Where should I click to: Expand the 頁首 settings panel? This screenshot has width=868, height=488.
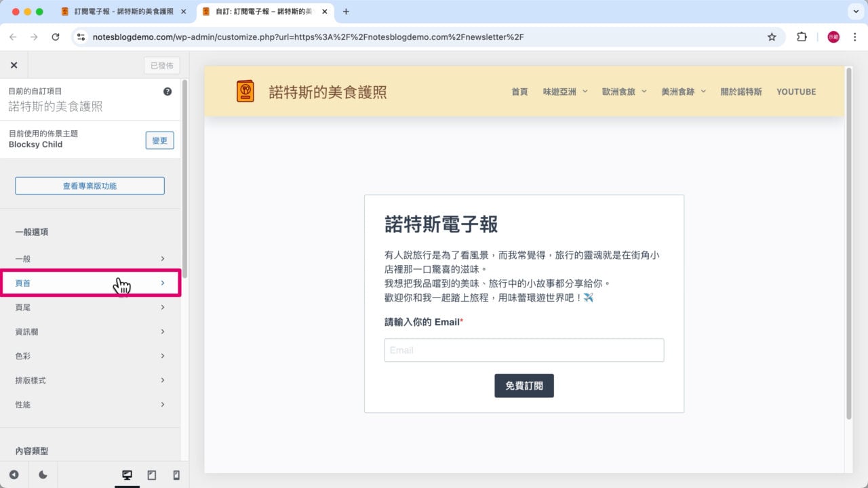pyautogui.click(x=90, y=283)
